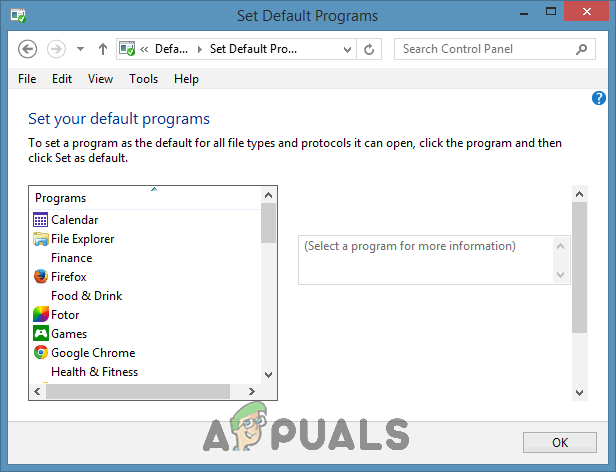
Task: Open the recent locations dropdown arrow
Action: coord(80,49)
